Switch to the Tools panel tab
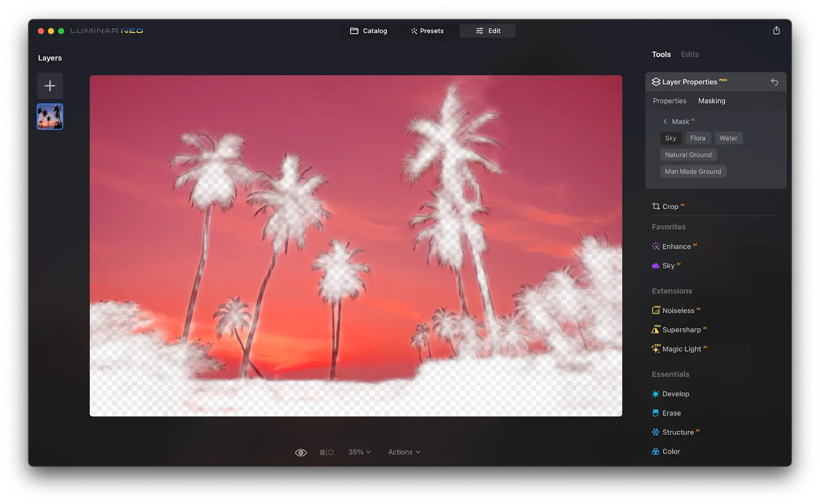The width and height of the screenshot is (820, 504). [x=661, y=54]
